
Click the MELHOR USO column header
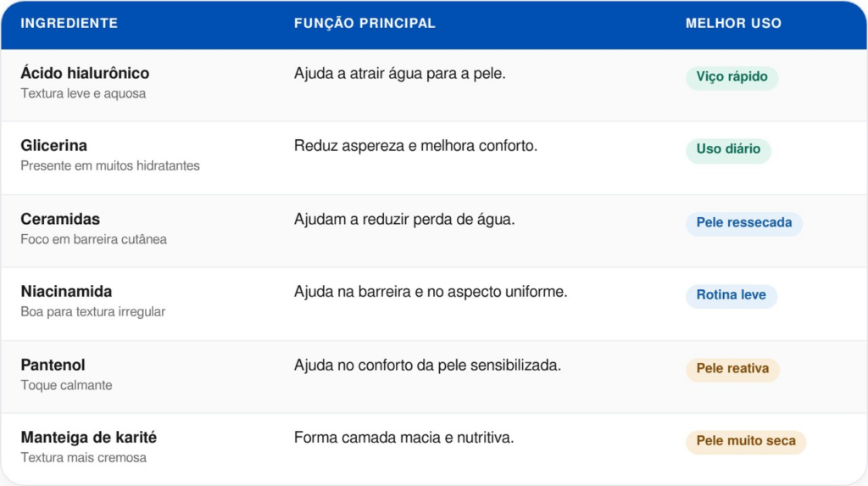point(733,23)
